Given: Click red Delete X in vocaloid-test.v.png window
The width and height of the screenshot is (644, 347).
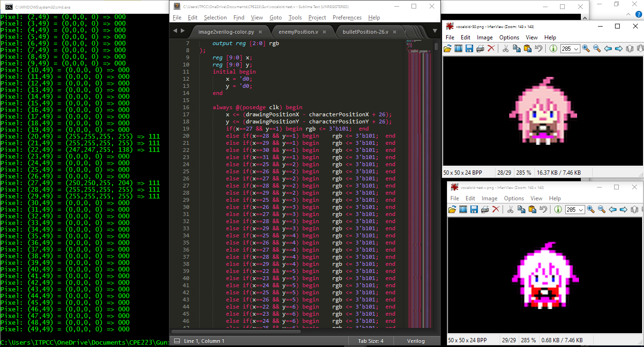Looking at the screenshot, I should click(x=496, y=209).
